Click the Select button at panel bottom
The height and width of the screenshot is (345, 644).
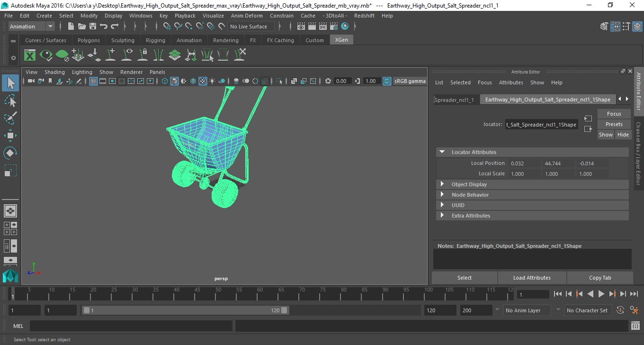(465, 278)
